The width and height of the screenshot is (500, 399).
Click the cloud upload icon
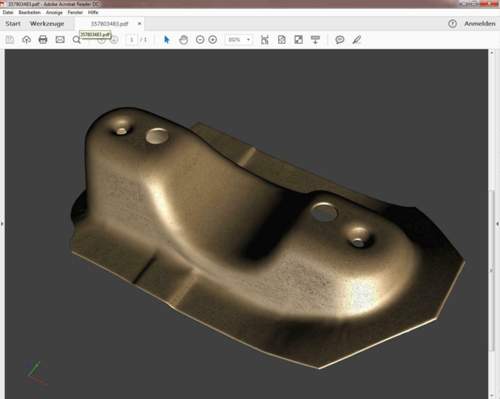point(26,40)
